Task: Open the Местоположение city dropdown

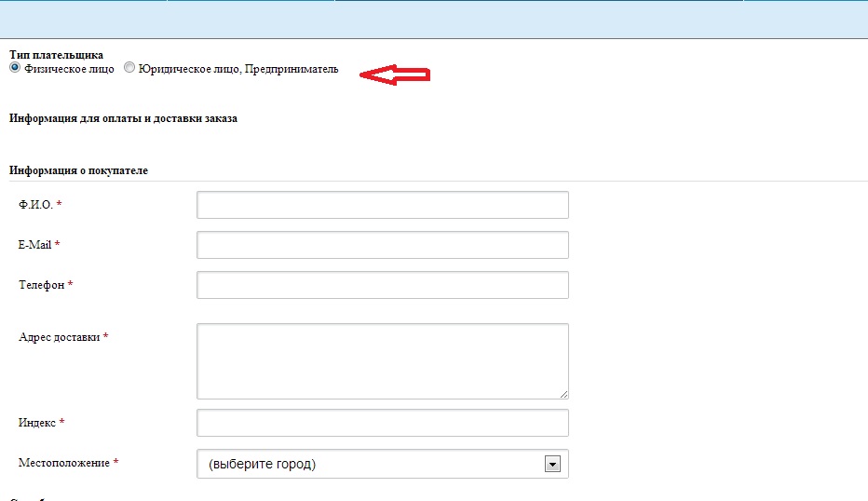Action: pyautogui.click(x=383, y=464)
